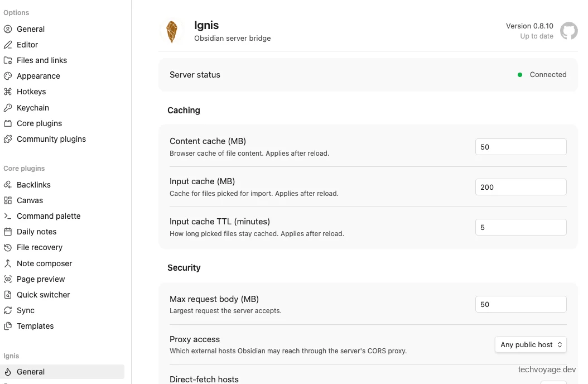Click the Daily notes calendar icon
The image size is (588, 384).
(8, 232)
